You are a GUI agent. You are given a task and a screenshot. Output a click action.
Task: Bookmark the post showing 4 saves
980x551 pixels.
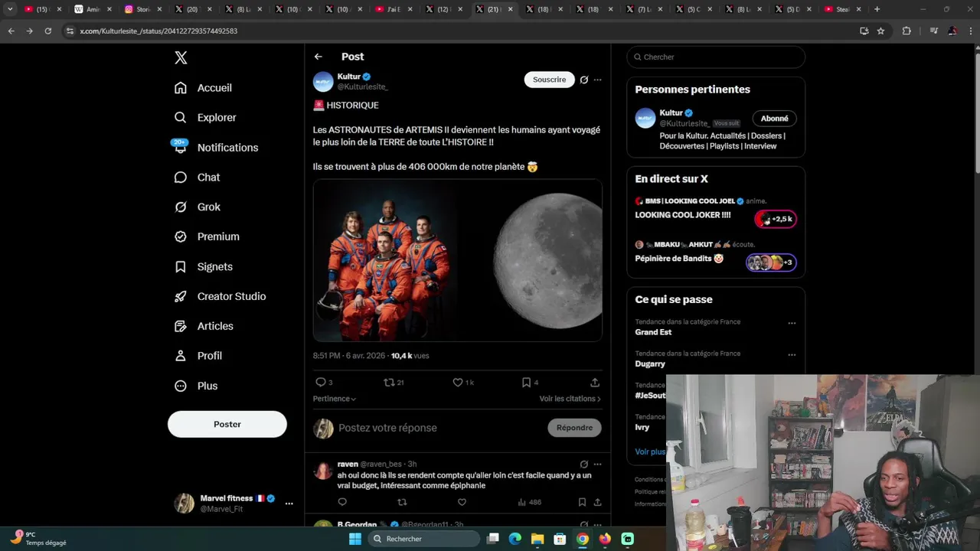tap(526, 382)
